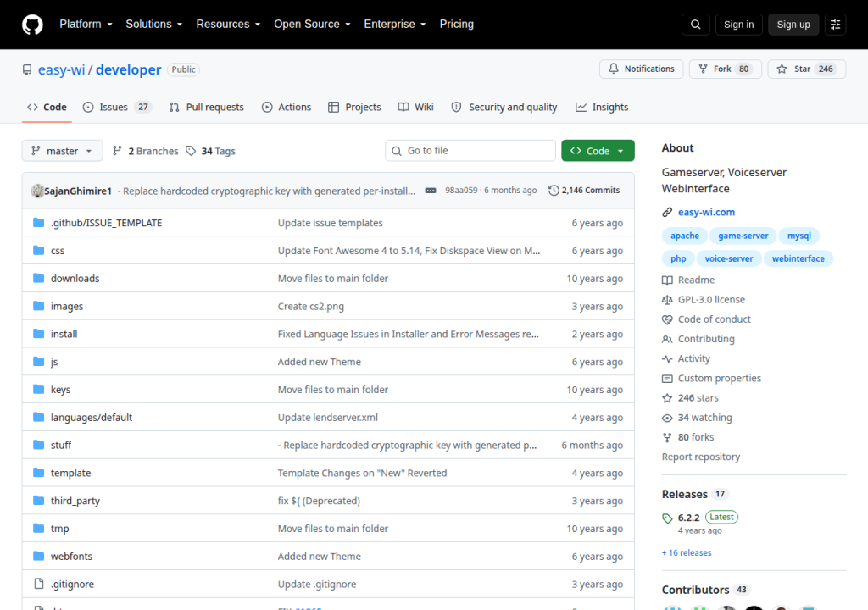Click the webfonts folder icon
868x610 pixels.
point(38,556)
